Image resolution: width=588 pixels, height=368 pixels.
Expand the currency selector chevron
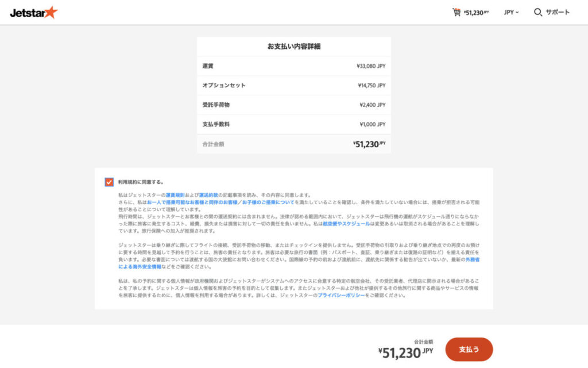[x=517, y=11]
